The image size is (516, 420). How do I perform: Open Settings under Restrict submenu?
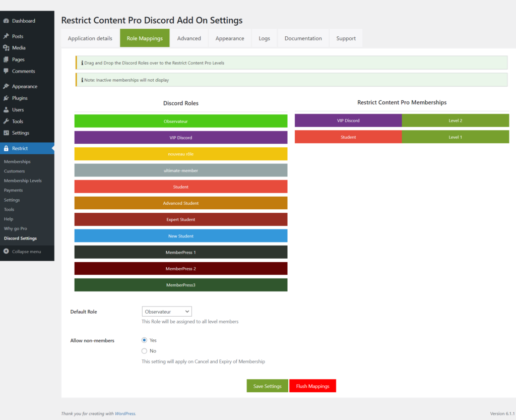pos(12,200)
